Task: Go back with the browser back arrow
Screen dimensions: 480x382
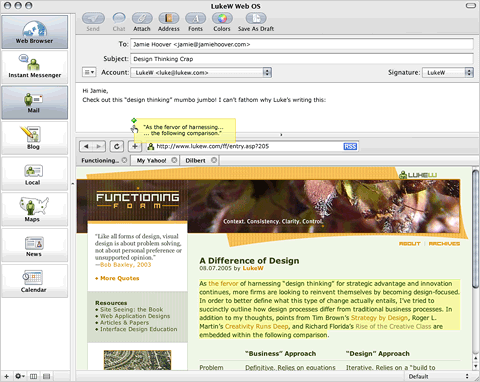Action: pyautogui.click(x=86, y=146)
